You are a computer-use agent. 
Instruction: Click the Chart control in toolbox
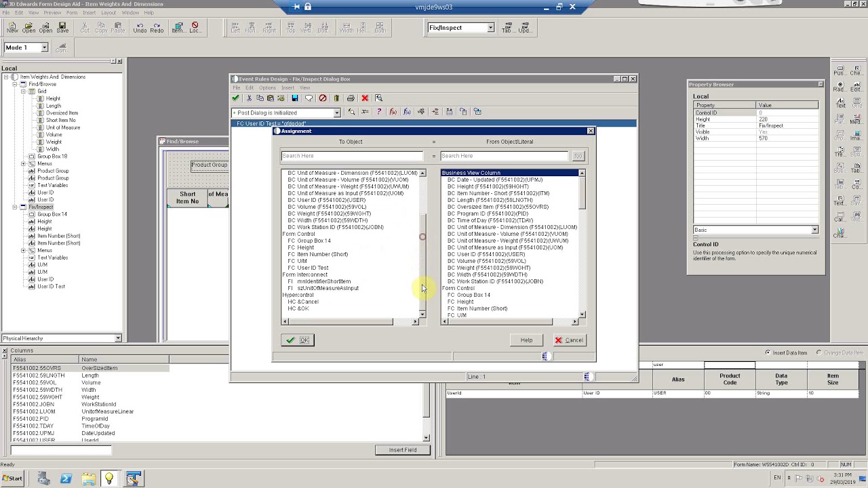pos(840,234)
